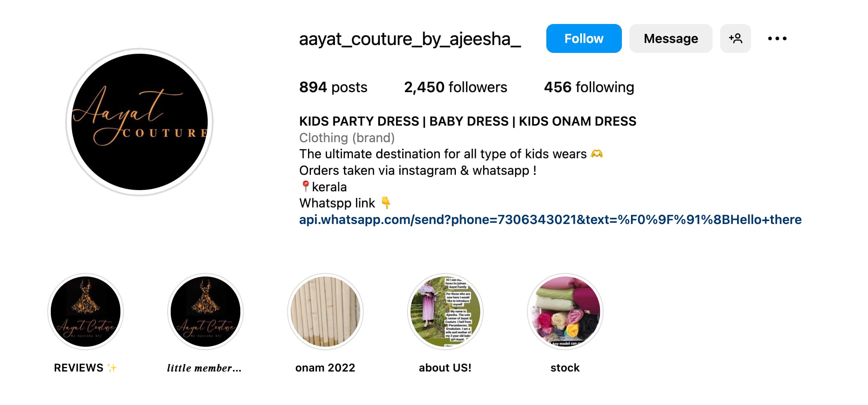Open the 2,450 followers list
868x405 pixels.
455,87
